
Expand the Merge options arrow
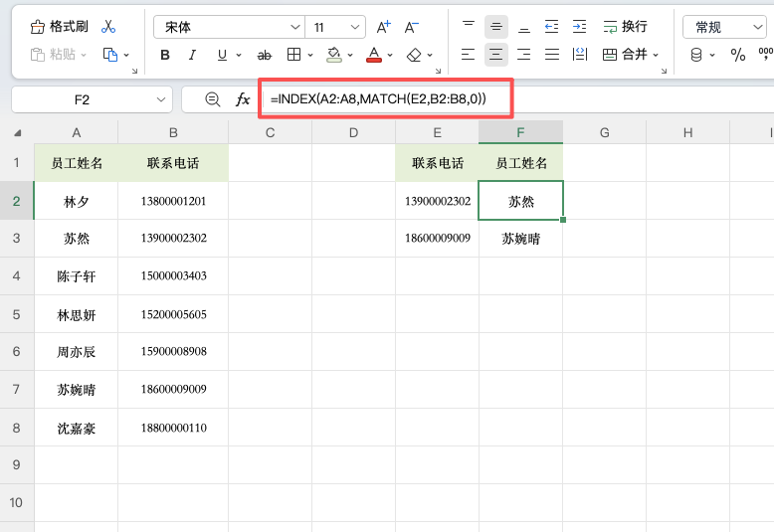(x=656, y=55)
